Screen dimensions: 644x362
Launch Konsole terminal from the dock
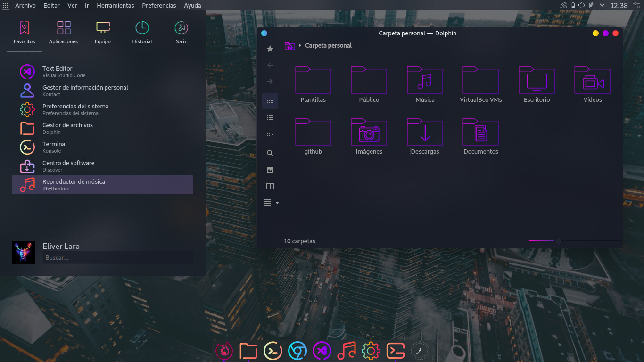point(273,351)
